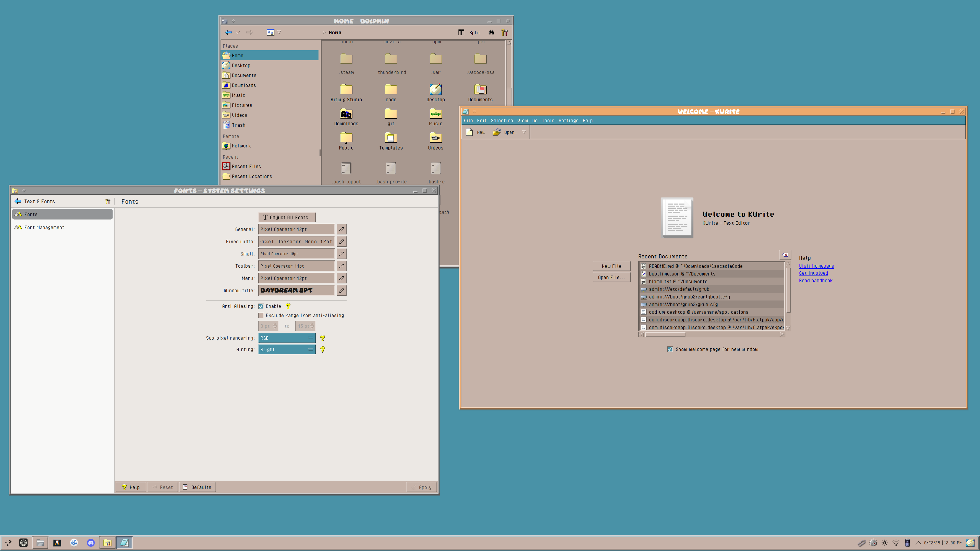
Task: Select Network in Dolphin Remote section
Action: point(269,146)
